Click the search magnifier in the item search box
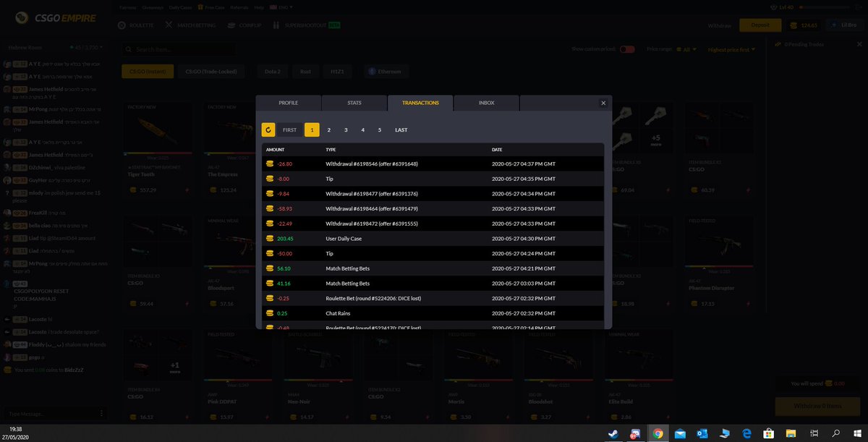 129,50
